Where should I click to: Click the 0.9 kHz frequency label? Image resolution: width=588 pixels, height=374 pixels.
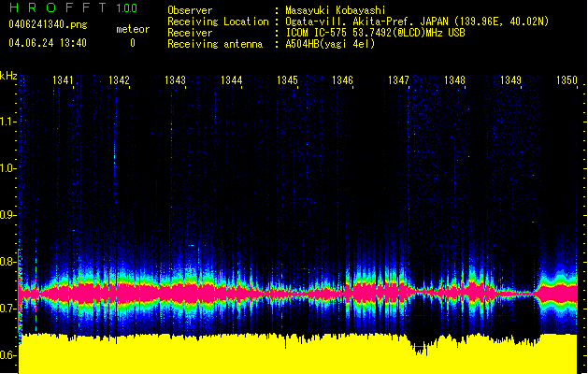(7, 215)
